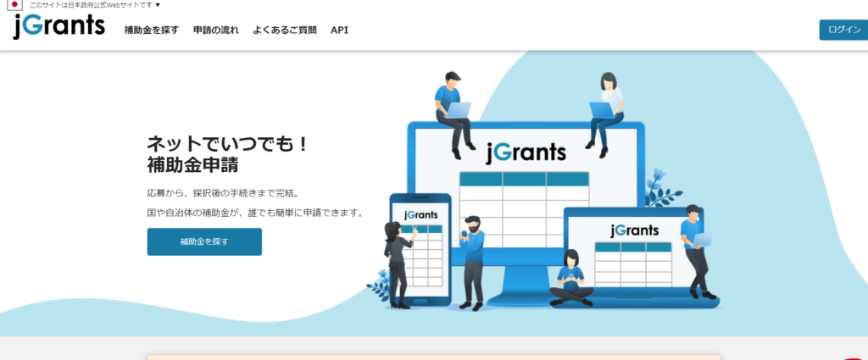
Task: Open the API link in the header
Action: pos(339,30)
